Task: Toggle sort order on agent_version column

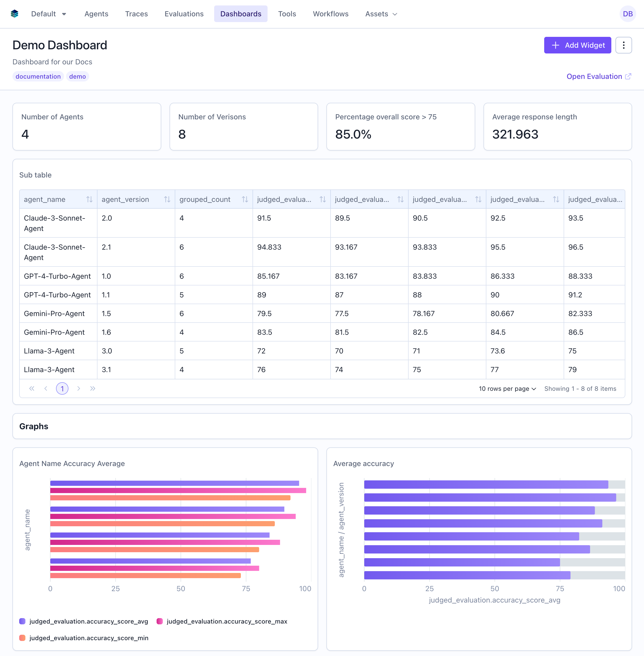Action: tap(167, 199)
